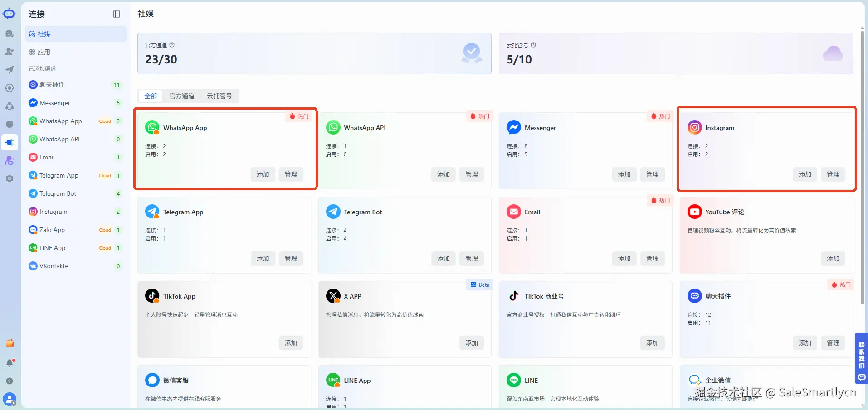Screen dimensions: 868x410
Task: Click the YouTube 评论 card logo
Action: 694,212
